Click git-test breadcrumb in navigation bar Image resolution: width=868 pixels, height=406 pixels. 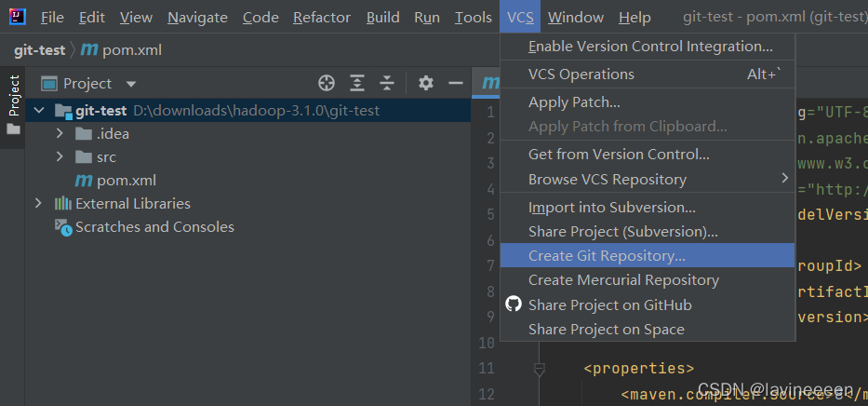coord(38,49)
